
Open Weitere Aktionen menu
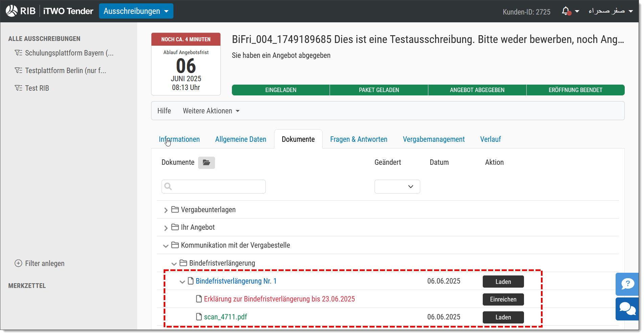point(211,111)
